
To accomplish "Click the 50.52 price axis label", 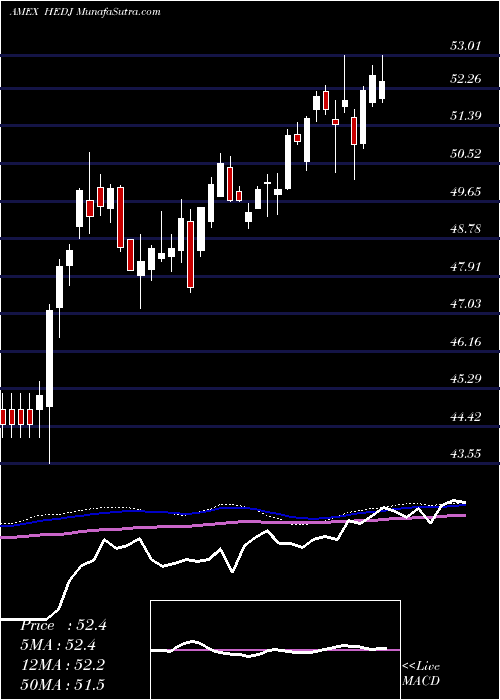I will point(466,154).
